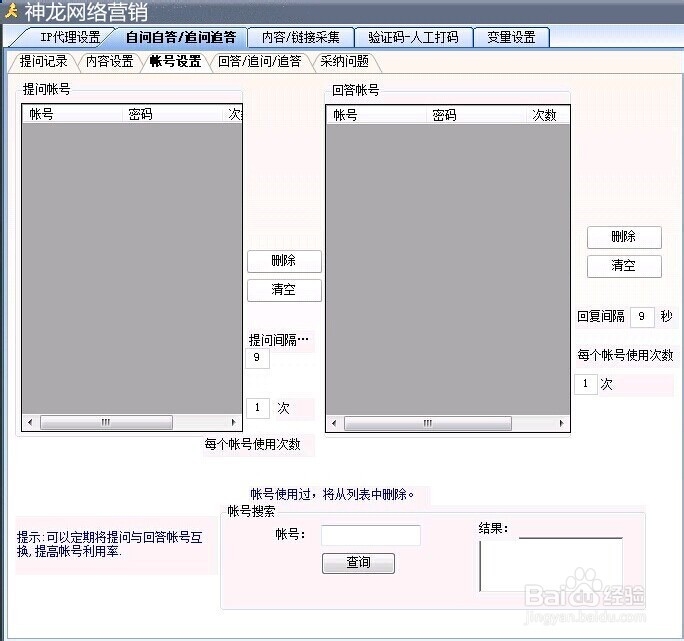Click 次数 column header in 回答帐号 list

pos(547,115)
